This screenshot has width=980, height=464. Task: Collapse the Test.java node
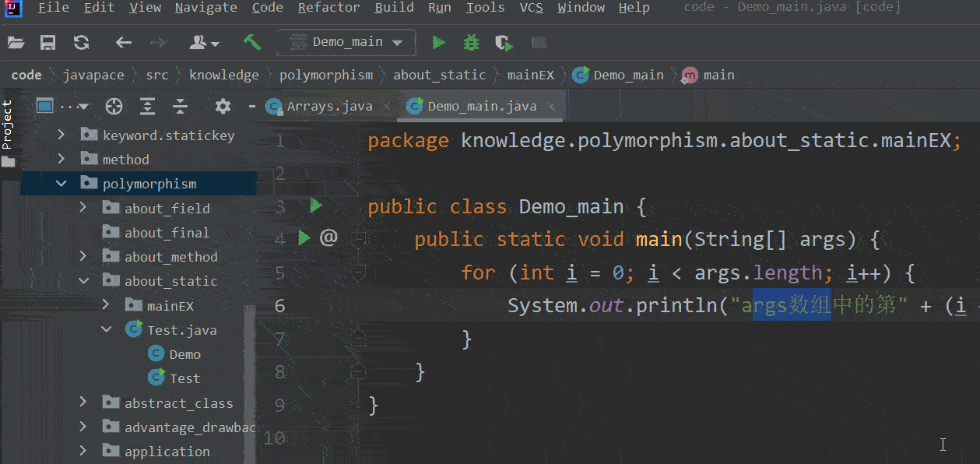[106, 330]
